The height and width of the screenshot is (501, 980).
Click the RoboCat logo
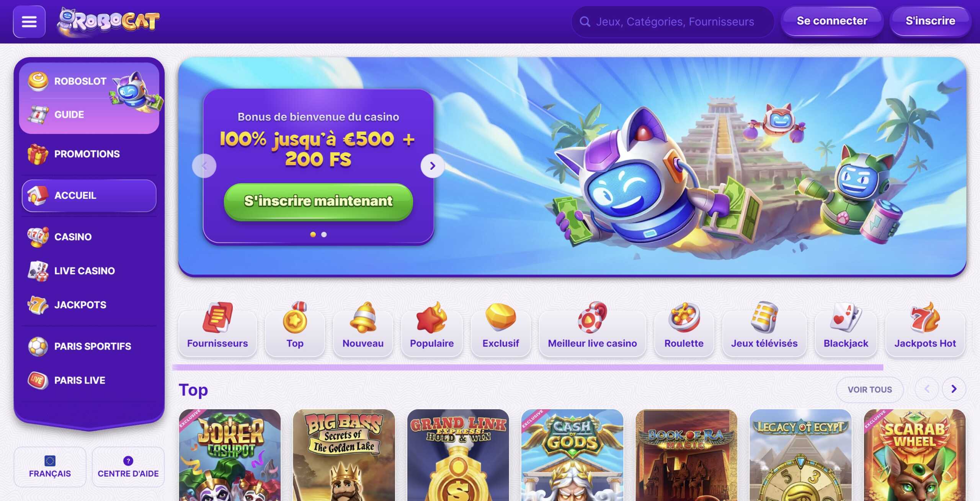pyautogui.click(x=108, y=21)
